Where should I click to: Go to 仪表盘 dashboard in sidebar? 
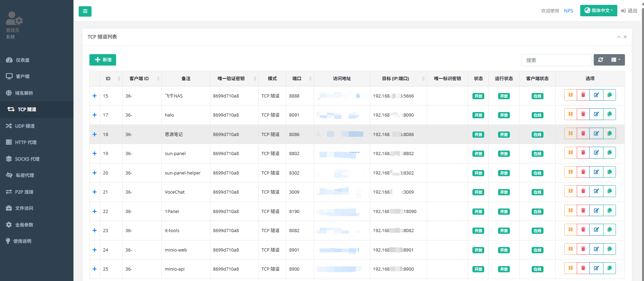(23, 60)
